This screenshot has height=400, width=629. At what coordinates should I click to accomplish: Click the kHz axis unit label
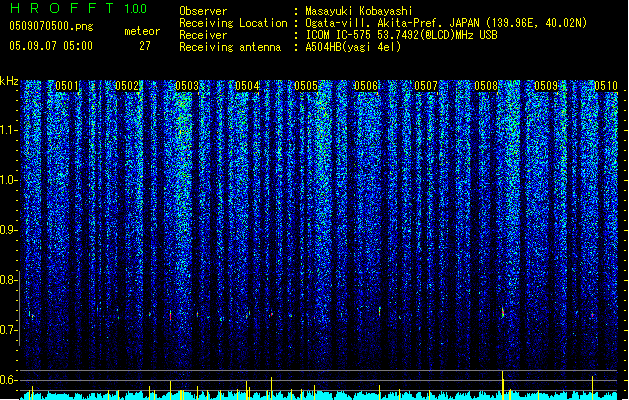(9, 81)
